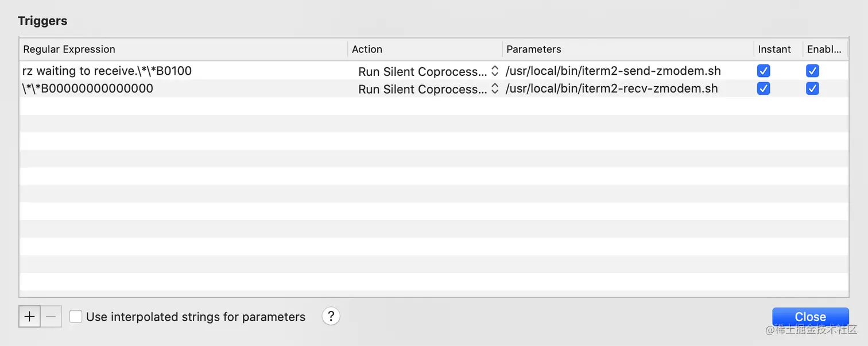Disable the B00000000000000 trigger
This screenshot has height=346, width=868.
(812, 89)
